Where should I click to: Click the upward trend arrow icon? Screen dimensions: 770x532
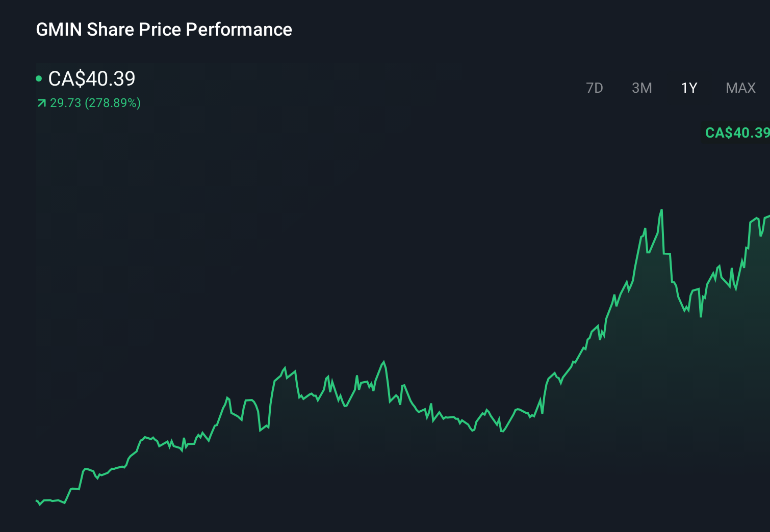(x=41, y=103)
